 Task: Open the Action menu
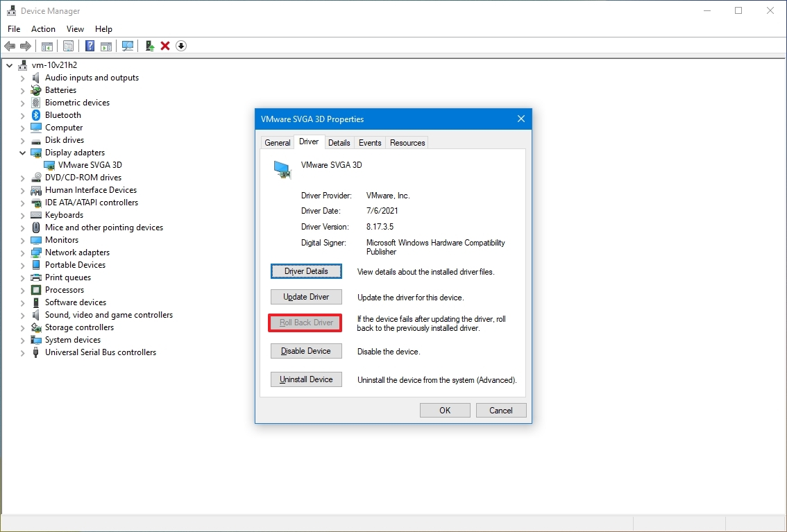coord(43,29)
